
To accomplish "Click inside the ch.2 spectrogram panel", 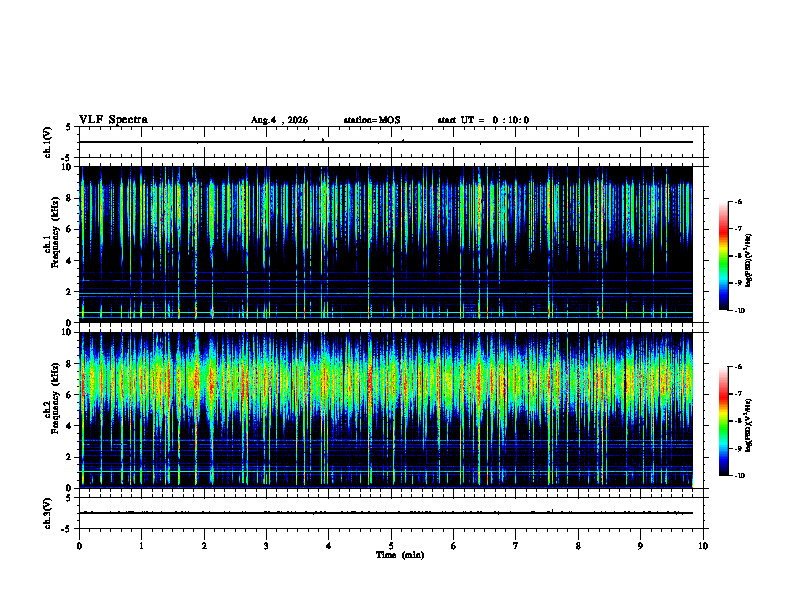I will pyautogui.click(x=386, y=410).
